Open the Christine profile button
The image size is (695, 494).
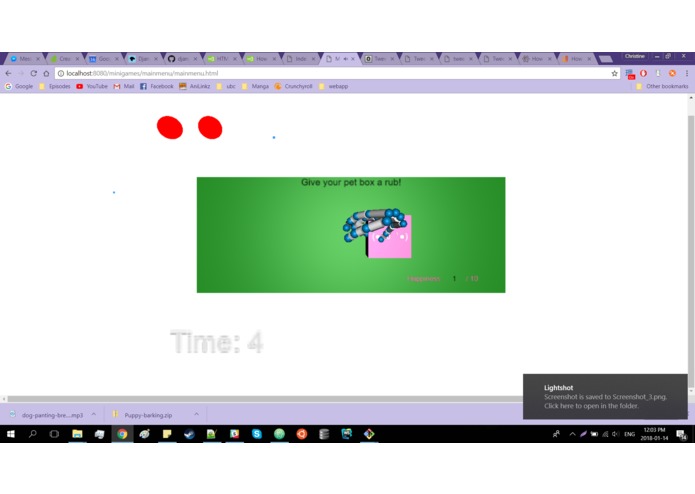coord(635,56)
